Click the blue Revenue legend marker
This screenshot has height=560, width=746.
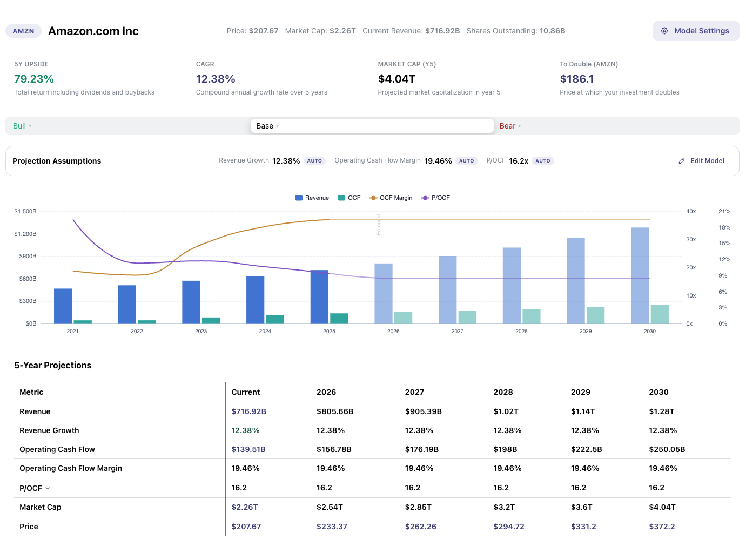click(x=298, y=198)
